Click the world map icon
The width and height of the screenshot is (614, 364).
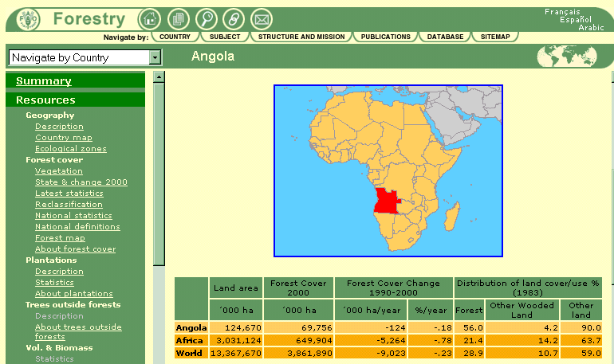[x=567, y=57]
